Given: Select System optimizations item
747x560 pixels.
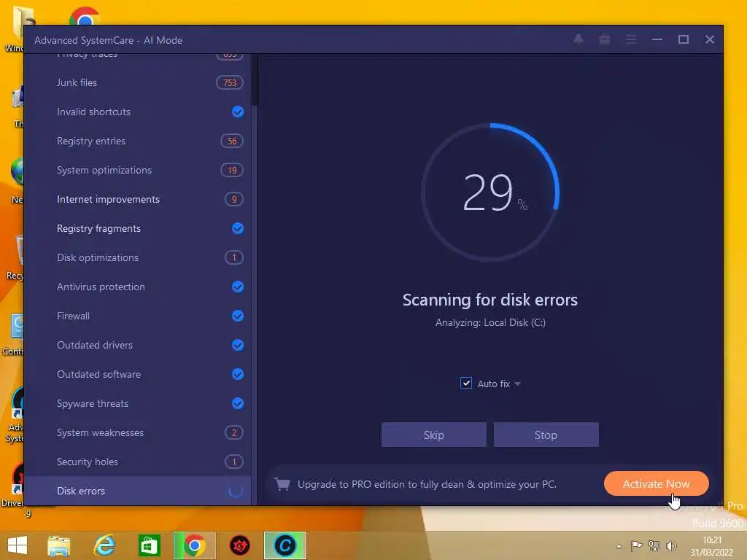Looking at the screenshot, I should (138, 170).
